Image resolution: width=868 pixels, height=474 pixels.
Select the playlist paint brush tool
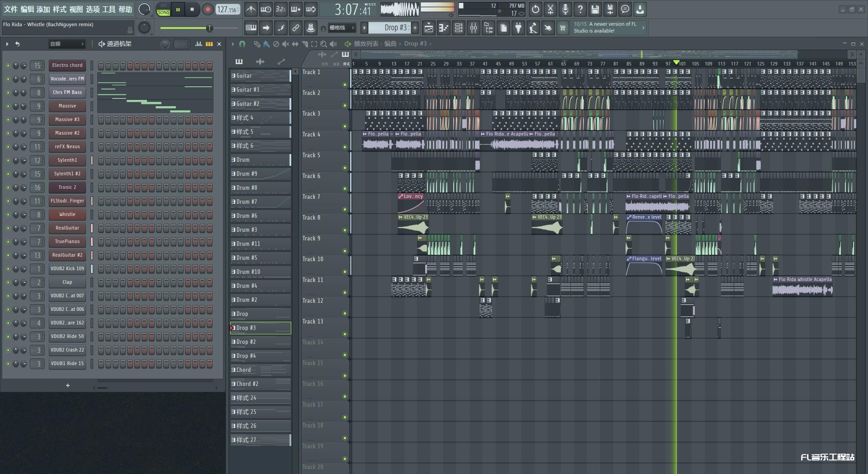click(266, 44)
